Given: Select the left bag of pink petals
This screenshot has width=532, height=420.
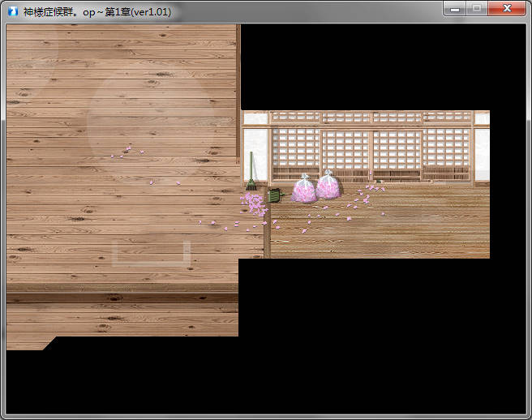Looking at the screenshot, I should pyautogui.click(x=304, y=190).
